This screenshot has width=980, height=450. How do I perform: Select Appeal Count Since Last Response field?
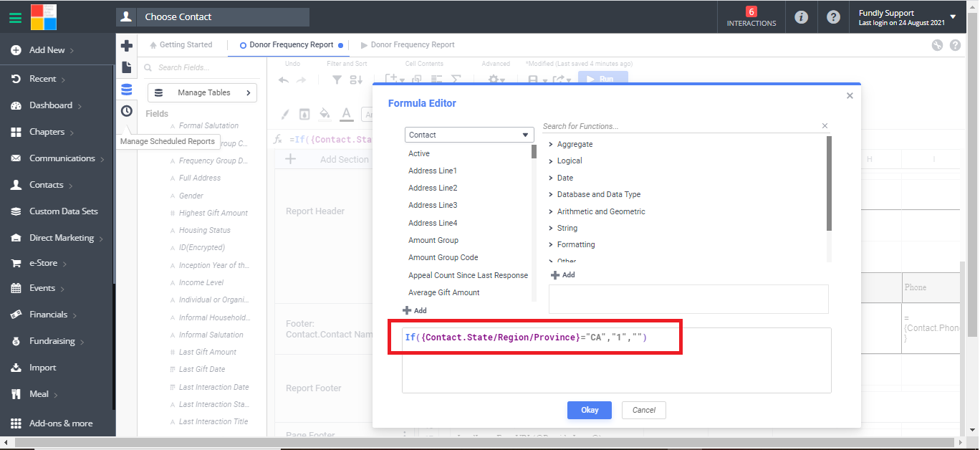pyautogui.click(x=468, y=275)
